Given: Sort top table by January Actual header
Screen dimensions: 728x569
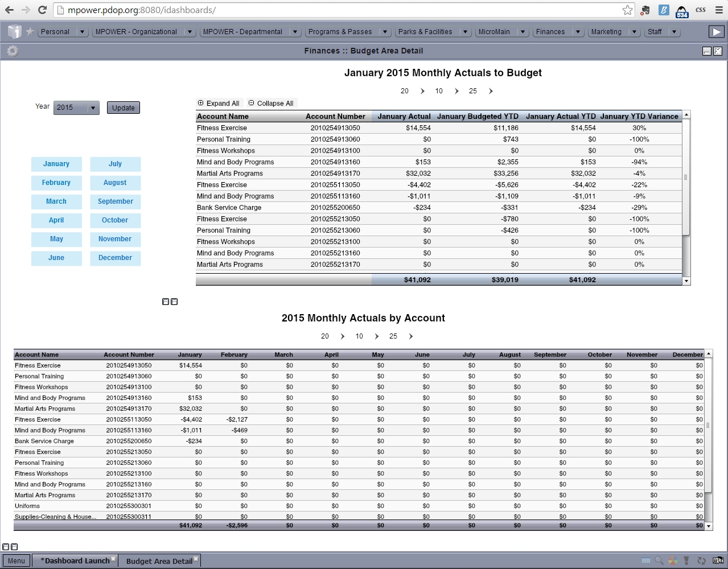Looking at the screenshot, I should point(404,116).
